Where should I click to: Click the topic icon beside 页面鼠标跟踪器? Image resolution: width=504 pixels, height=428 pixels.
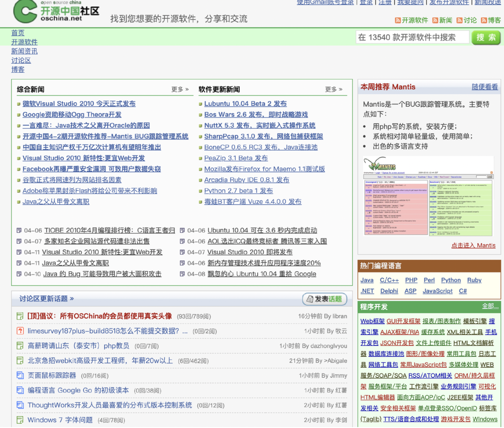(x=20, y=375)
